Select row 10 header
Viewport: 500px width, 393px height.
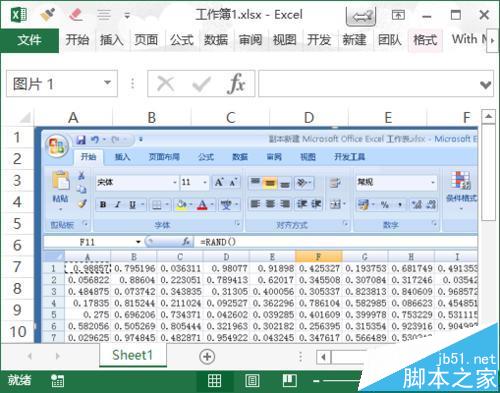tap(17, 331)
